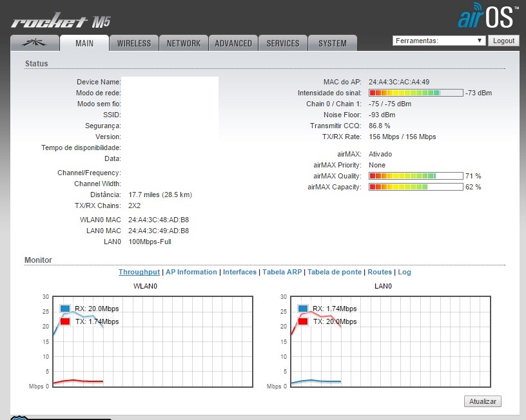The width and height of the screenshot is (526, 420).
Task: Click the Atualizar button
Action: [482, 401]
